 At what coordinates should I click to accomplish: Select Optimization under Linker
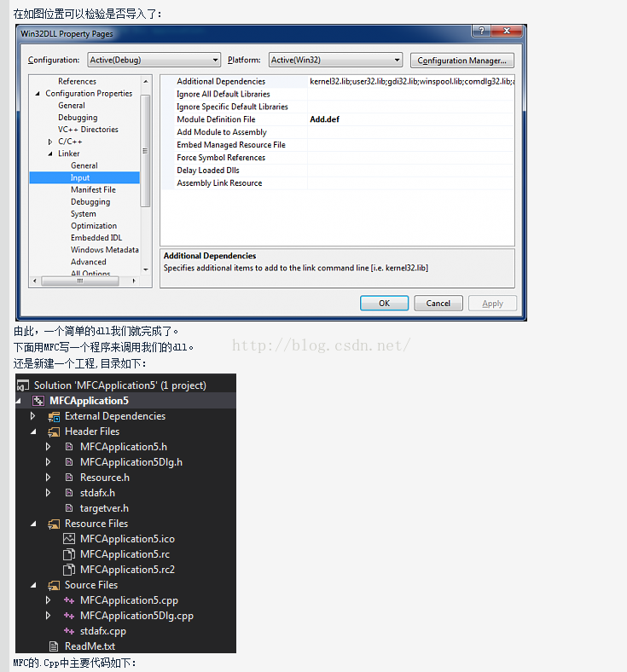(x=94, y=225)
